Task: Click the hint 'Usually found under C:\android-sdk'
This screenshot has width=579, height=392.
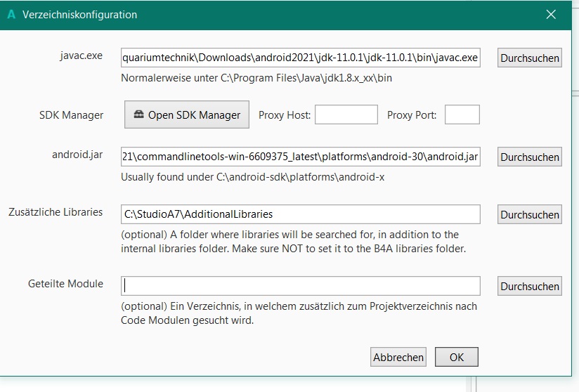Action: point(252,177)
